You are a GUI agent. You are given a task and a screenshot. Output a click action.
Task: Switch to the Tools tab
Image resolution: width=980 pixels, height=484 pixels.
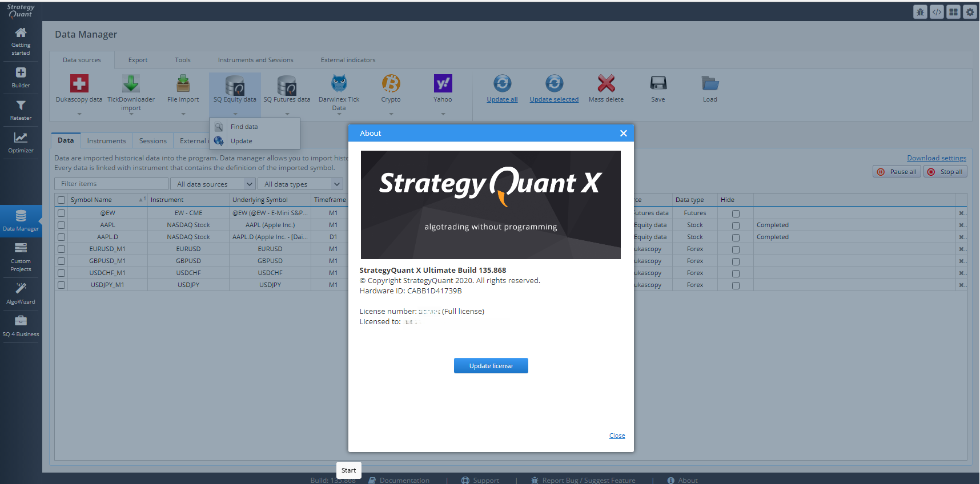[183, 60]
